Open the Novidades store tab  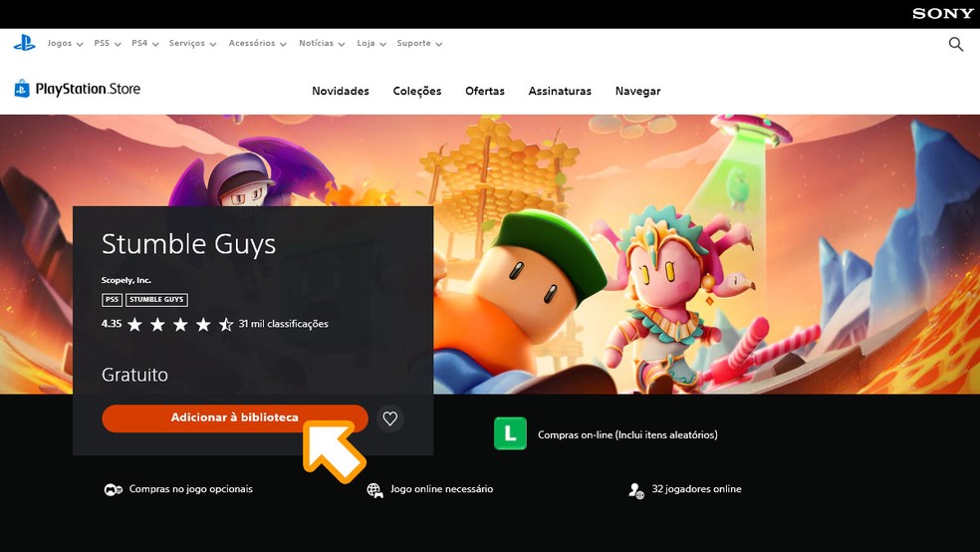[341, 92]
